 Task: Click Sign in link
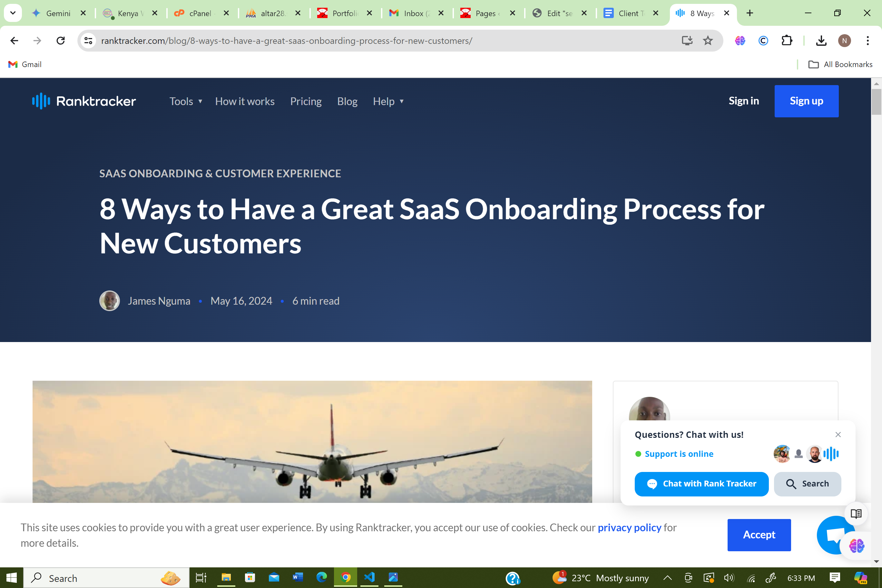point(744,101)
